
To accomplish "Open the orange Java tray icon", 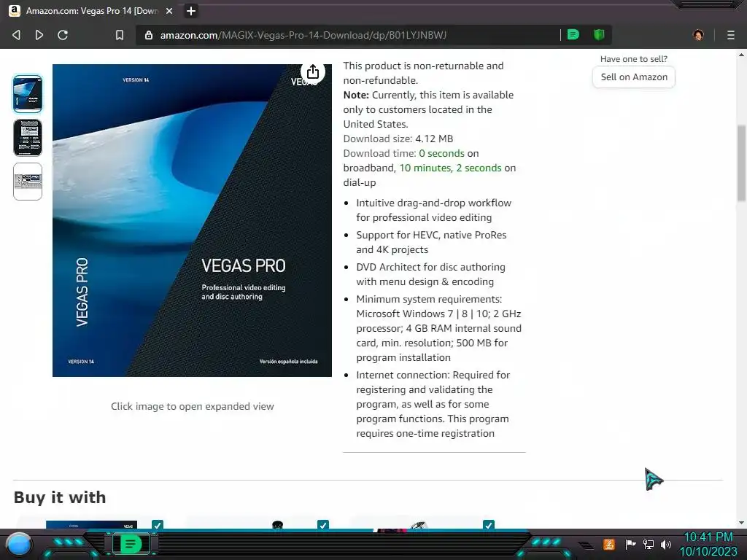I will (x=608, y=544).
